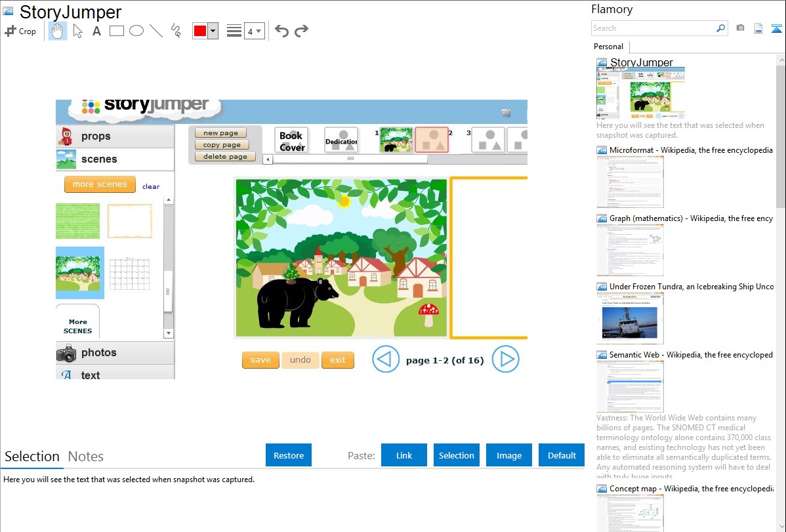Click the "More SCENES" tile
This screenshot has height=532, width=786.
(x=77, y=322)
